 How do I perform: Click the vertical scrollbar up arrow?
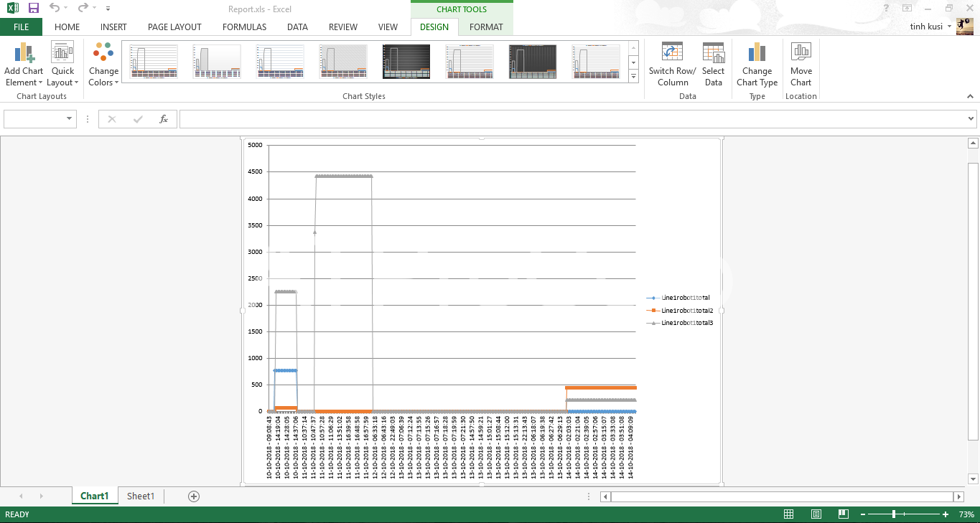tap(974, 143)
